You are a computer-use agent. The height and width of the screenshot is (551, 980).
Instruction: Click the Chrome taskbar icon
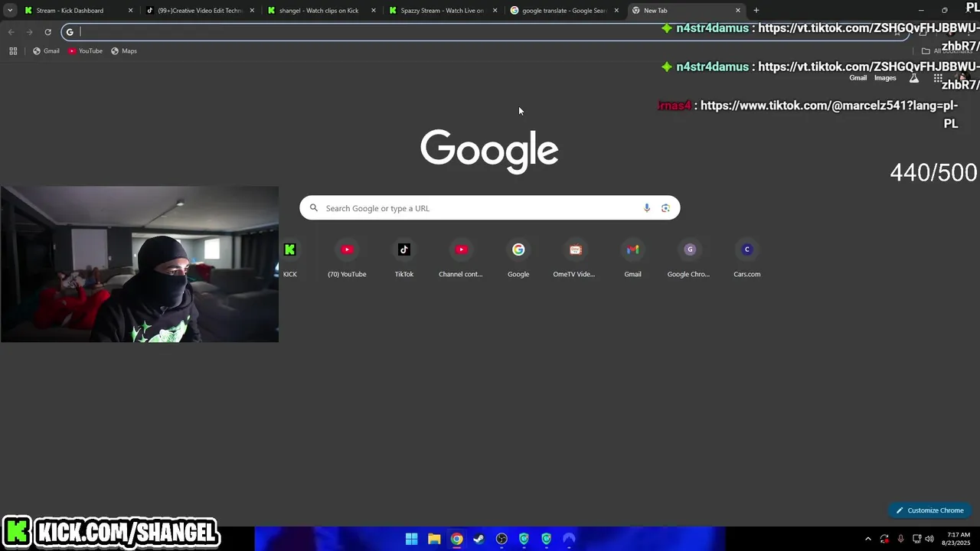pos(456,539)
